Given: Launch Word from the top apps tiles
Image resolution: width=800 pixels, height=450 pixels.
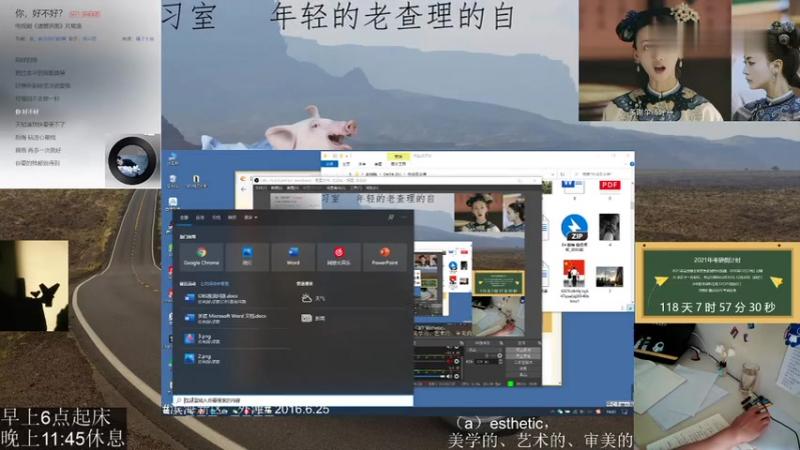Looking at the screenshot, I should (293, 256).
